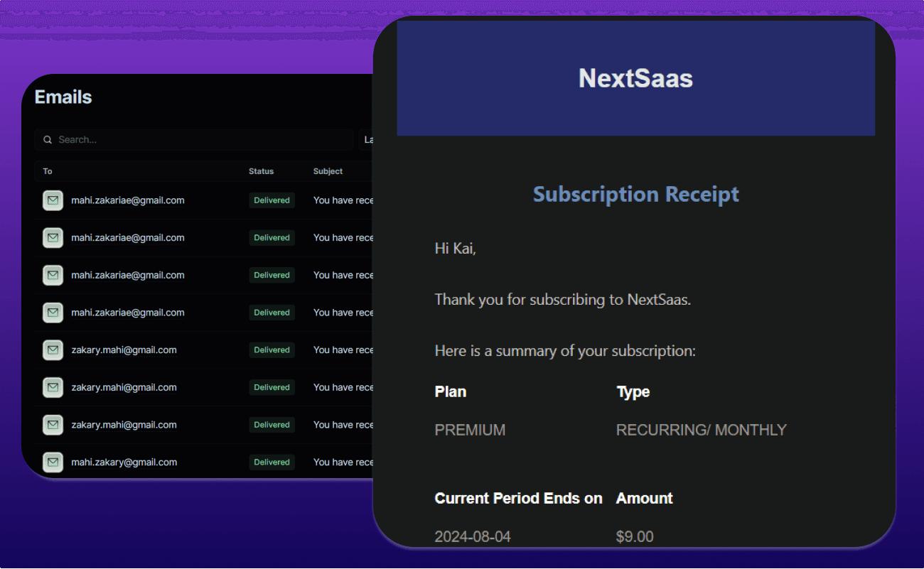The height and width of the screenshot is (569, 924).
Task: Click the magnifier icon in the search bar
Action: pyautogui.click(x=48, y=140)
